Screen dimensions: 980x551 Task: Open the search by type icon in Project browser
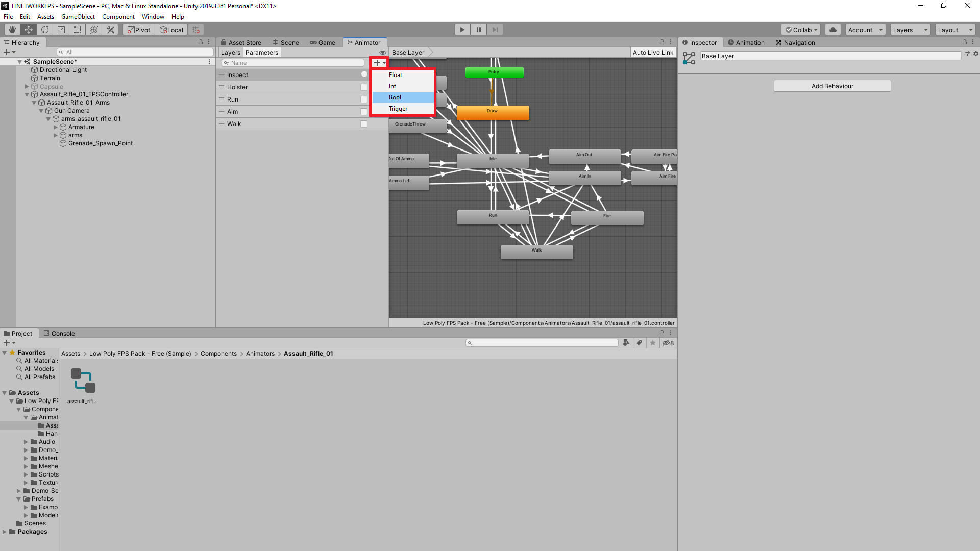coord(627,342)
